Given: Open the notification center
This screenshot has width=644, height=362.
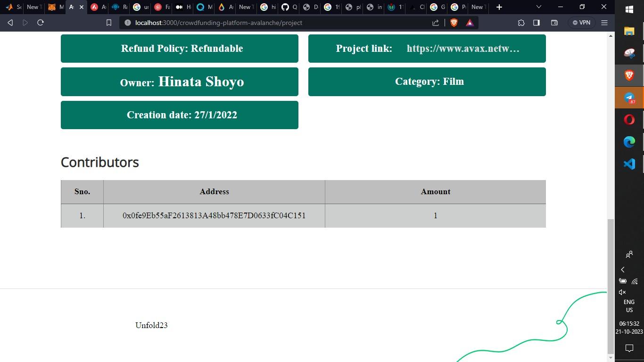Looking at the screenshot, I should (629, 348).
